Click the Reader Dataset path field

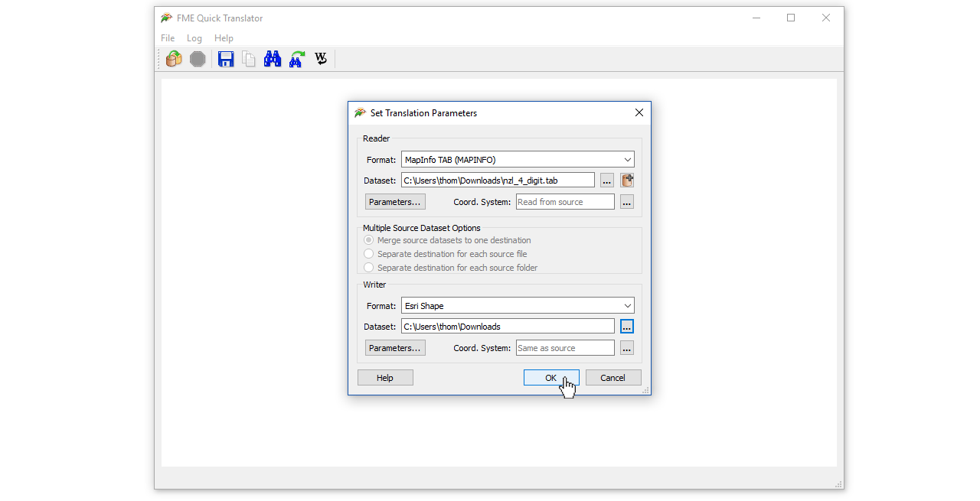(x=498, y=181)
